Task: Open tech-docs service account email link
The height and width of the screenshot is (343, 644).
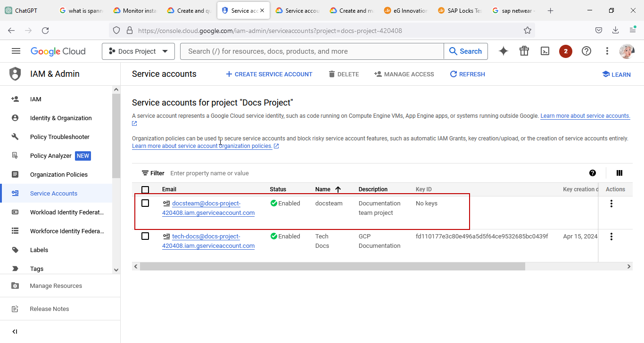Action: [x=208, y=241]
